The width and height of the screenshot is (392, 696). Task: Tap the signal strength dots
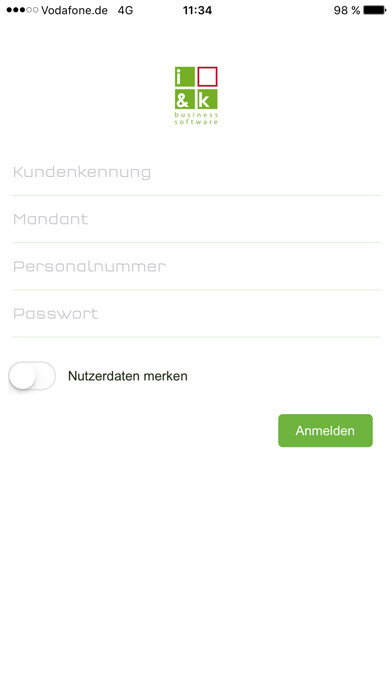tap(22, 10)
